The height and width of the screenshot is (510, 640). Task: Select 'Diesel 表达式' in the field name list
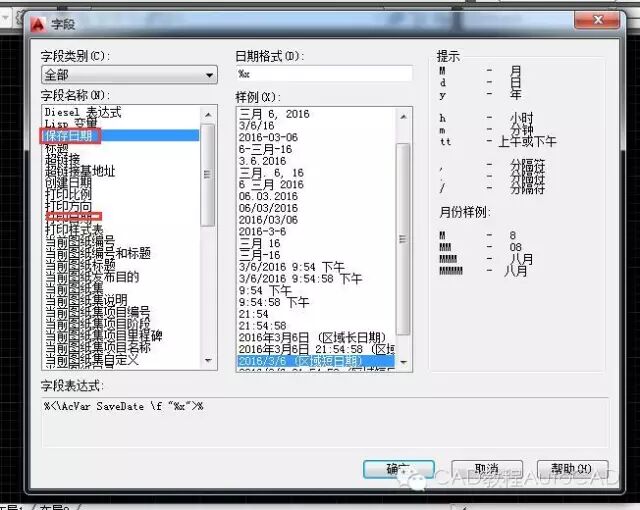tap(83, 112)
